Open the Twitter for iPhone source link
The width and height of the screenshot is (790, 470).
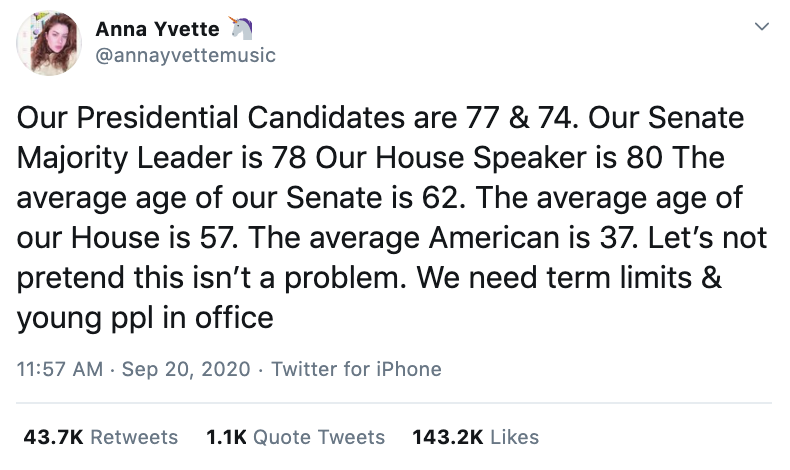pyautogui.click(x=356, y=369)
